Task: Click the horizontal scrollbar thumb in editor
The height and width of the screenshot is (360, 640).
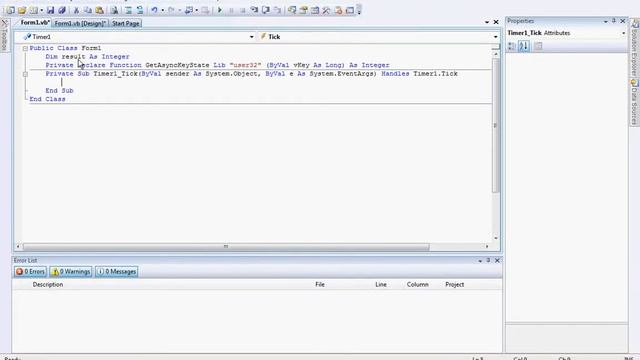Action: [x=226, y=247]
